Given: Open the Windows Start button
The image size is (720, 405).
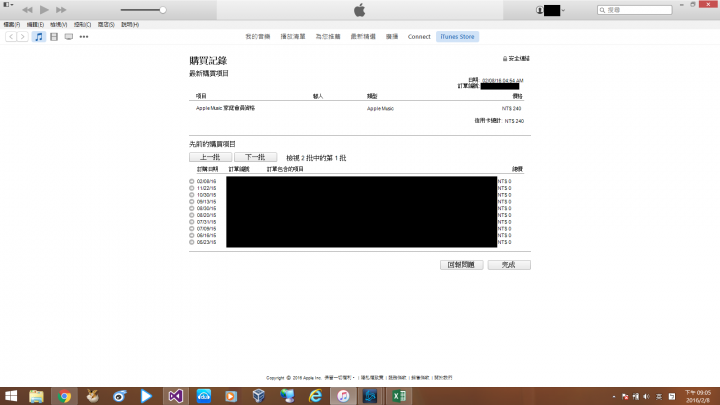Looking at the screenshot, I should (11, 396).
